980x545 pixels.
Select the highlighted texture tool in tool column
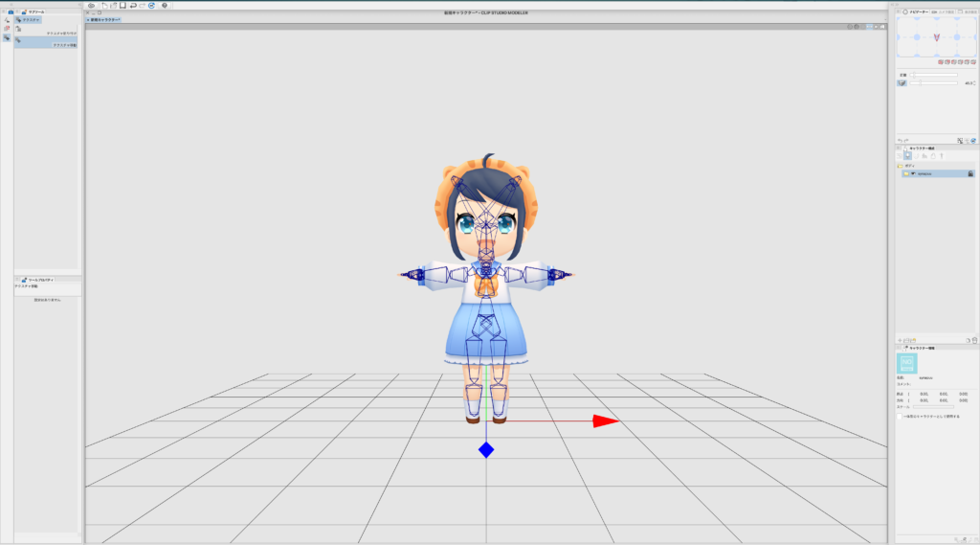click(7, 37)
